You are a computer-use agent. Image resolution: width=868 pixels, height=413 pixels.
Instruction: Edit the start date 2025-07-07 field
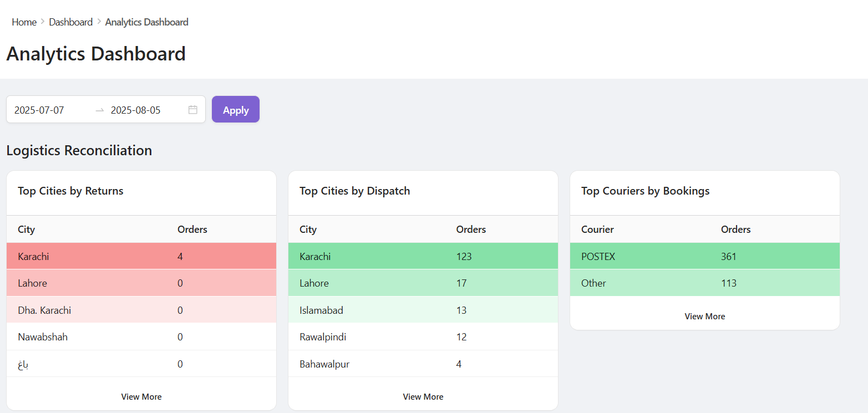click(x=50, y=110)
